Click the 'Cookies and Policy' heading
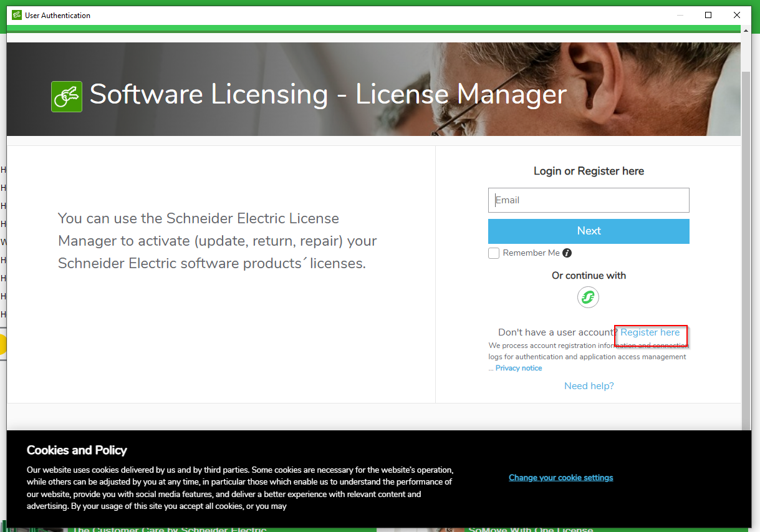This screenshot has height=532, width=760. coord(77,450)
